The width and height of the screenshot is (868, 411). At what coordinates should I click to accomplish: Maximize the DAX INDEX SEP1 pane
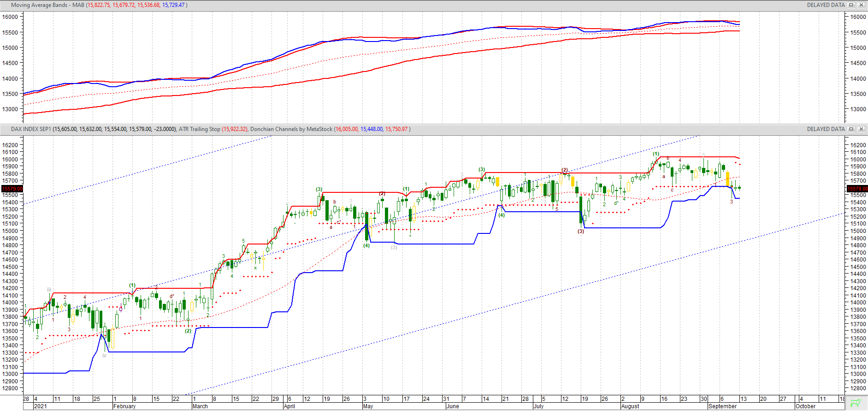[851, 129]
